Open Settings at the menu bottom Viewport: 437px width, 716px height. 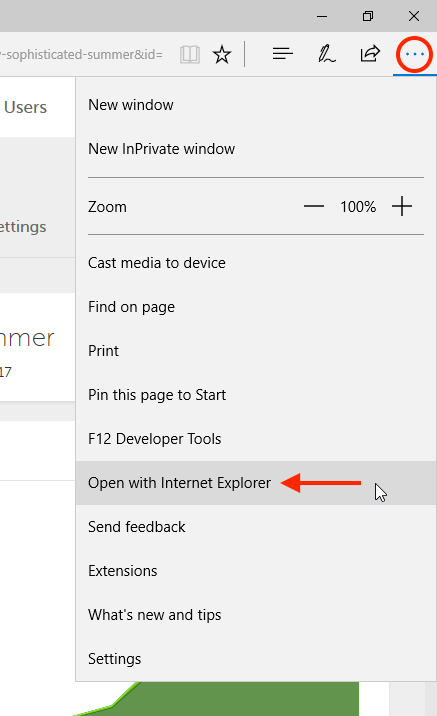click(x=256, y=659)
